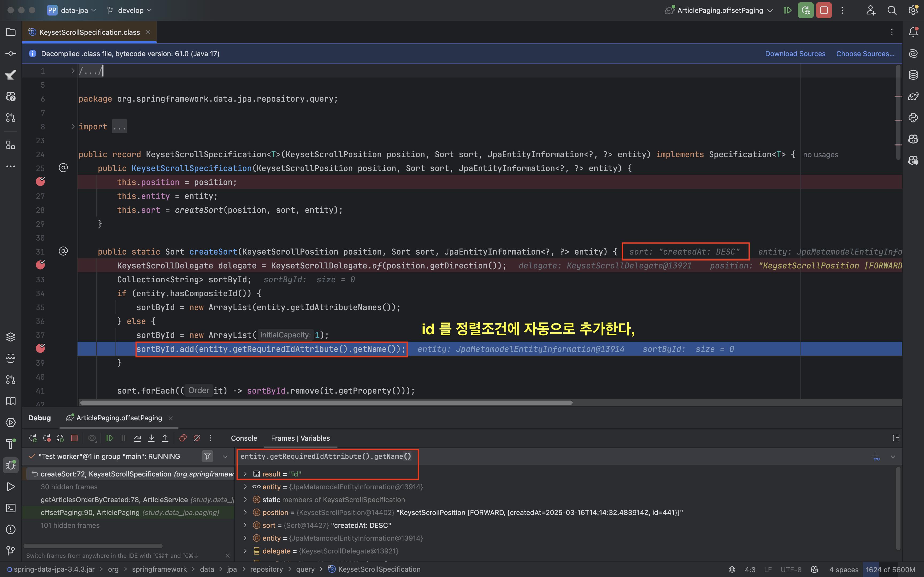Toggle Mute Breakpoints icon
The image size is (924, 577).
coord(197,438)
